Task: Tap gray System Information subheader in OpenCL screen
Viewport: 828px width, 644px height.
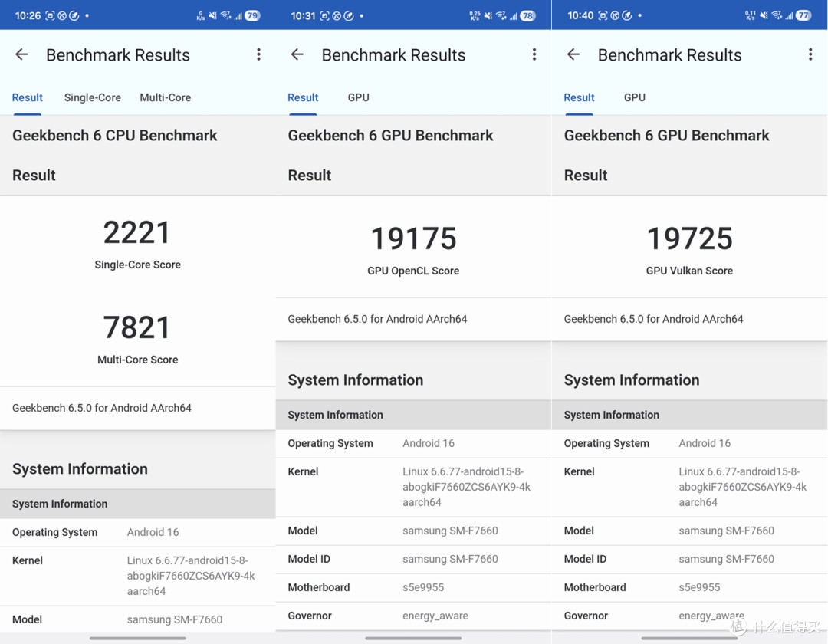Action: coord(413,415)
